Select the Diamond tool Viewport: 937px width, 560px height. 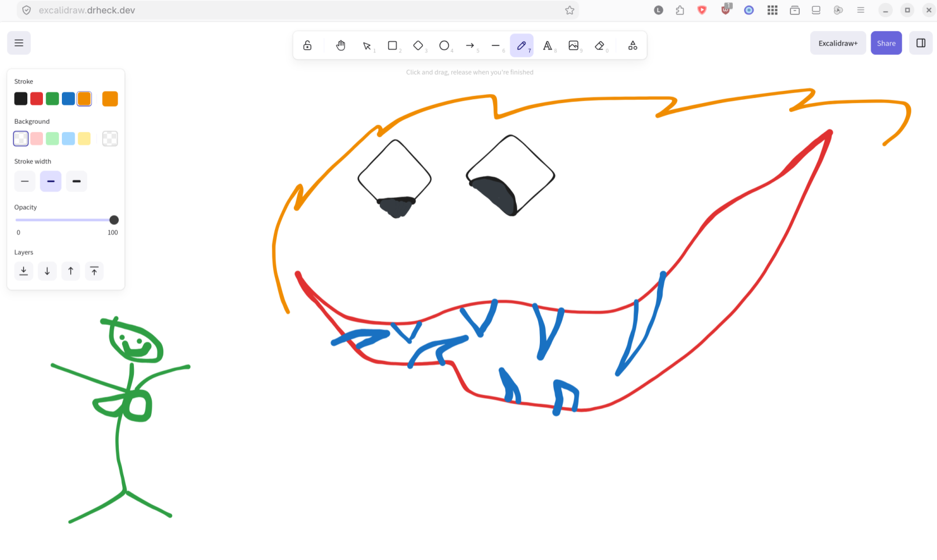tap(418, 45)
